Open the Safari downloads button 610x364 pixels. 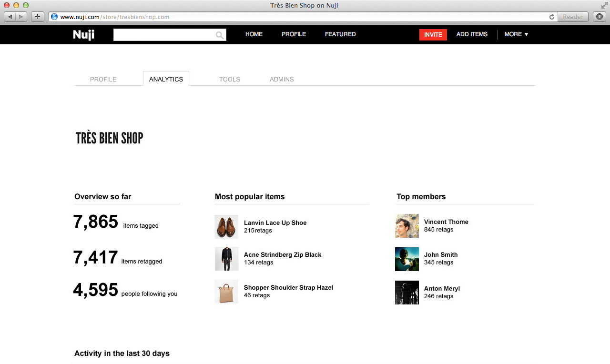tap(600, 17)
